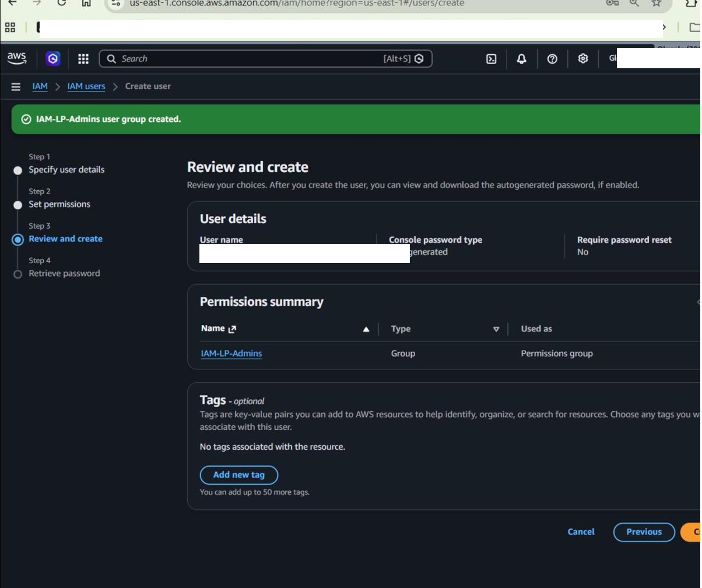Show more bookmarks chevron
The image size is (702, 588).
coord(664,27)
